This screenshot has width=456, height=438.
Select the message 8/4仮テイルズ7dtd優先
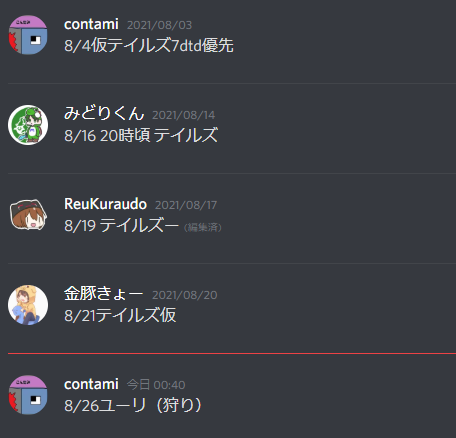coord(149,45)
